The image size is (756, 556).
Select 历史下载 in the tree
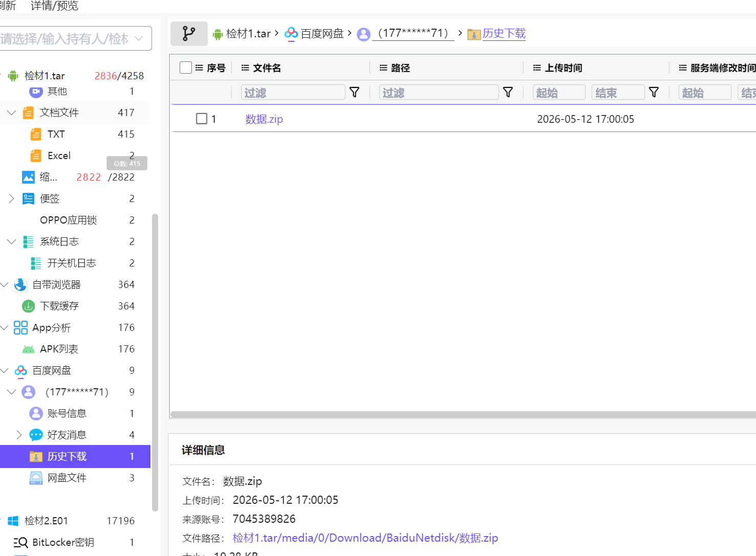(x=75, y=456)
